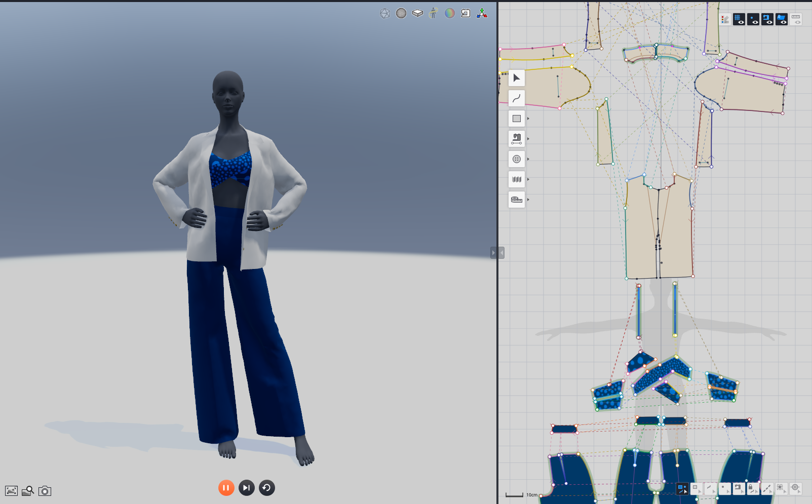Select the sewing machine seam tool

(x=516, y=139)
